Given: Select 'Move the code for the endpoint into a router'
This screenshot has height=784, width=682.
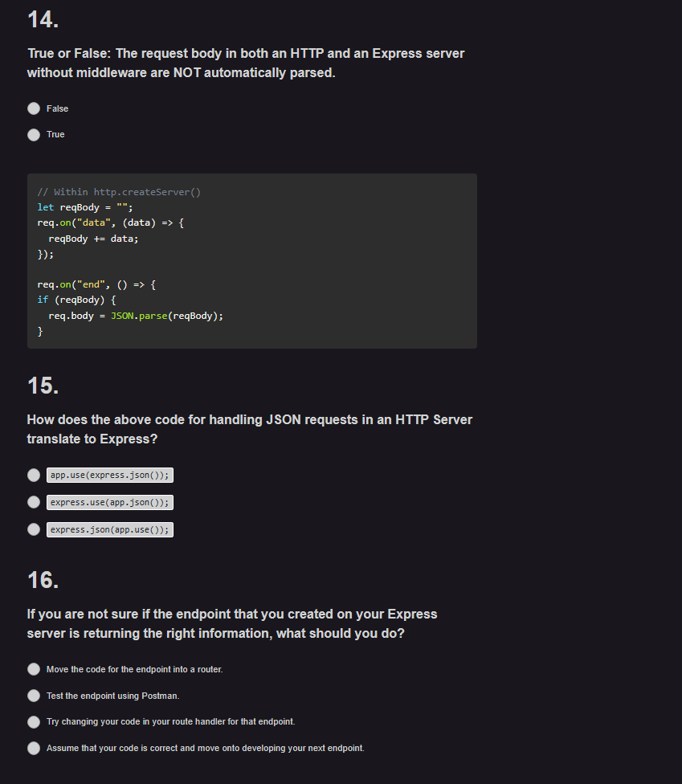Looking at the screenshot, I should pyautogui.click(x=34, y=668).
